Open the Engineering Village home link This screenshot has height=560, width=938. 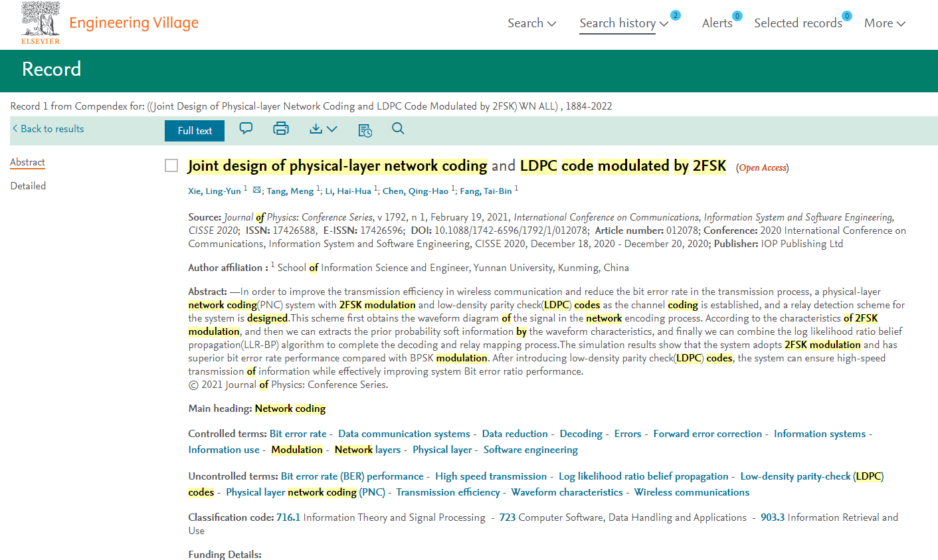click(134, 23)
